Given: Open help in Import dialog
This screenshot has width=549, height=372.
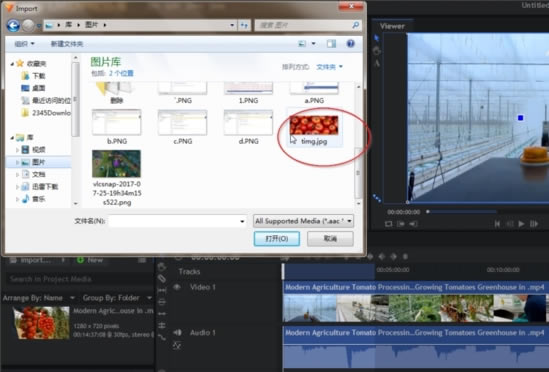Looking at the screenshot, I should pyautogui.click(x=350, y=43).
